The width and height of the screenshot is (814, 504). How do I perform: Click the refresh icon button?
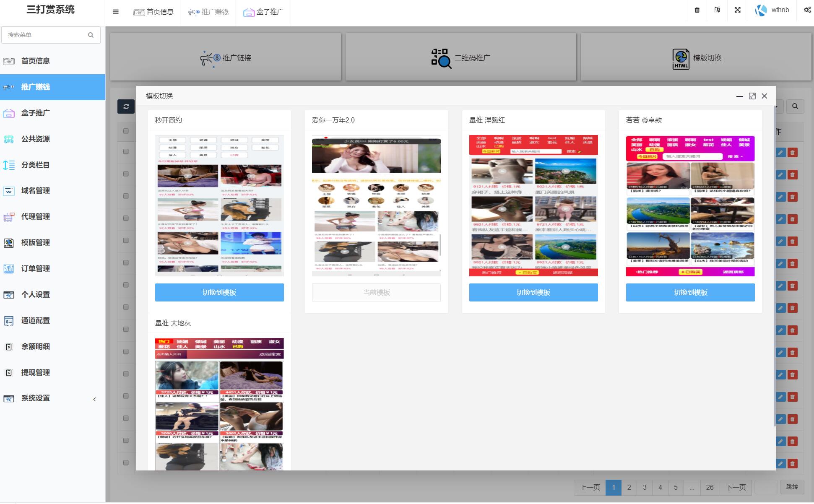point(126,107)
